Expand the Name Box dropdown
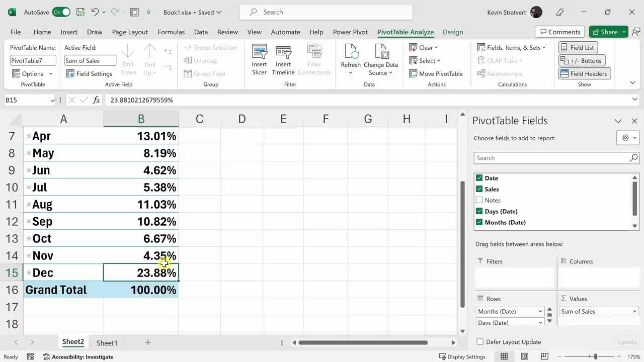 (53, 100)
